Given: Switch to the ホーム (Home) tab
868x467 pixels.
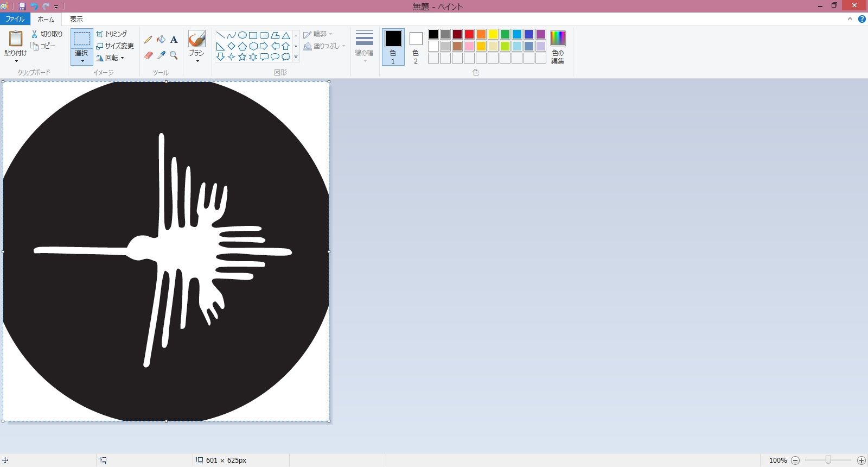Looking at the screenshot, I should click(46, 19).
